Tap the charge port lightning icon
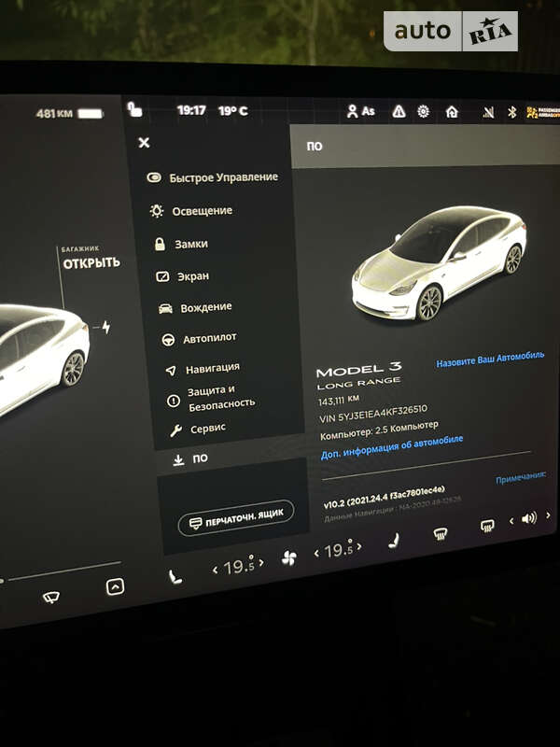This screenshot has width=560, height=747. pyautogui.click(x=105, y=327)
